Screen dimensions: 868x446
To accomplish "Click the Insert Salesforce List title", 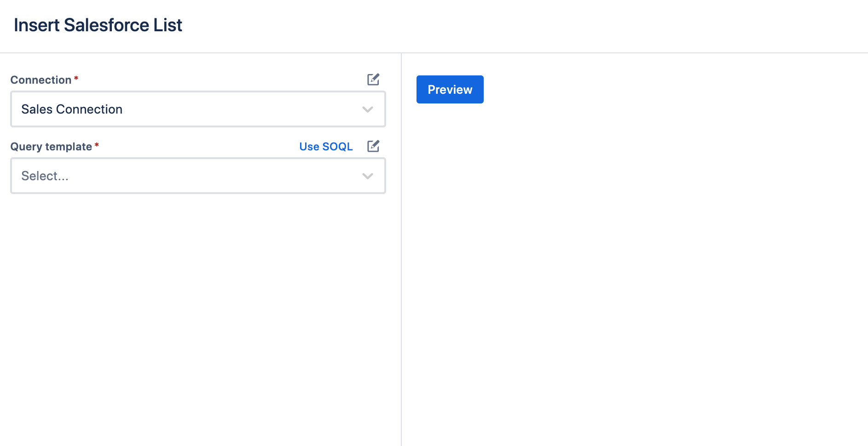I will point(98,25).
